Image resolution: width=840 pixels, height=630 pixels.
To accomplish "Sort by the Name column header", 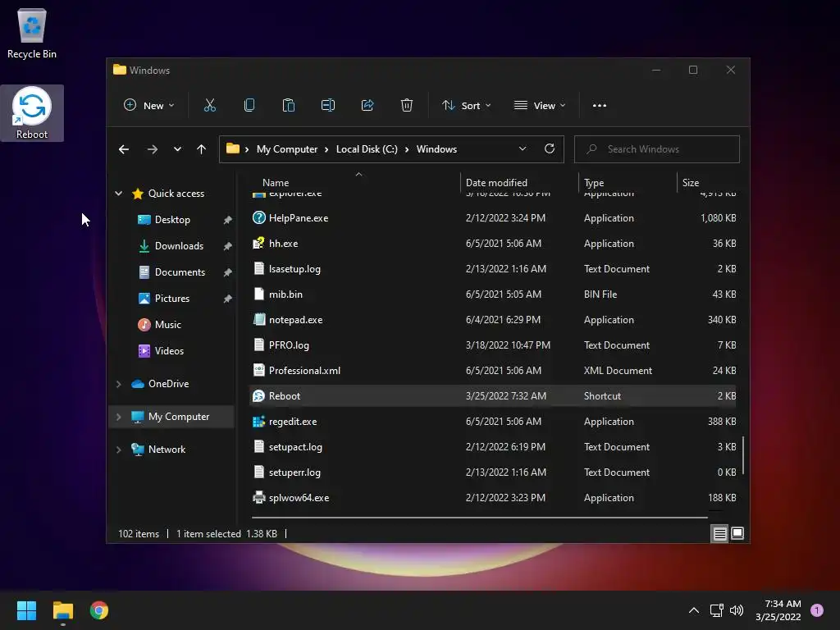I will coord(276,183).
